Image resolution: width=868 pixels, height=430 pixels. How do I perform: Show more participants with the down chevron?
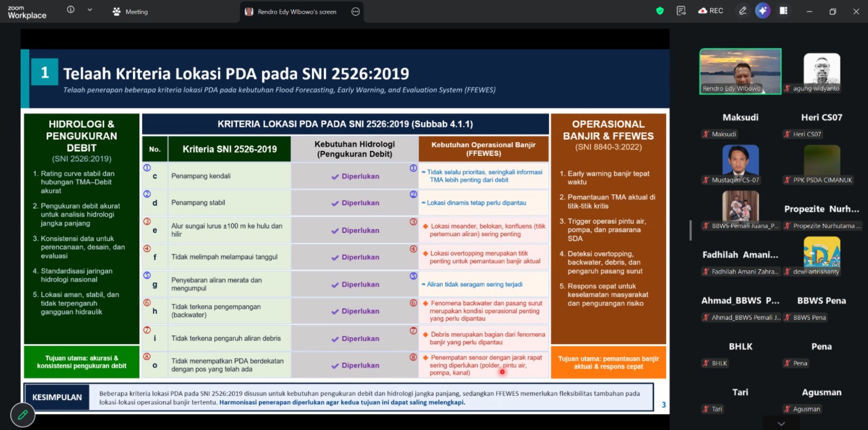pyautogui.click(x=781, y=423)
